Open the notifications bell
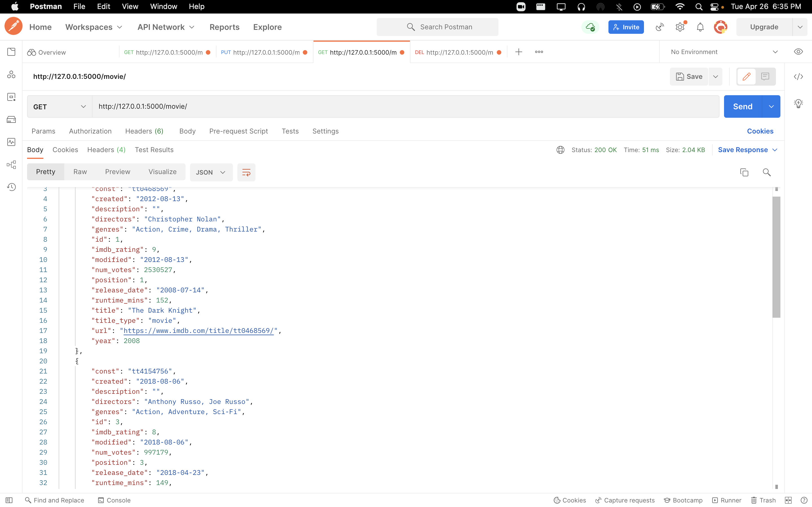 [x=700, y=27]
